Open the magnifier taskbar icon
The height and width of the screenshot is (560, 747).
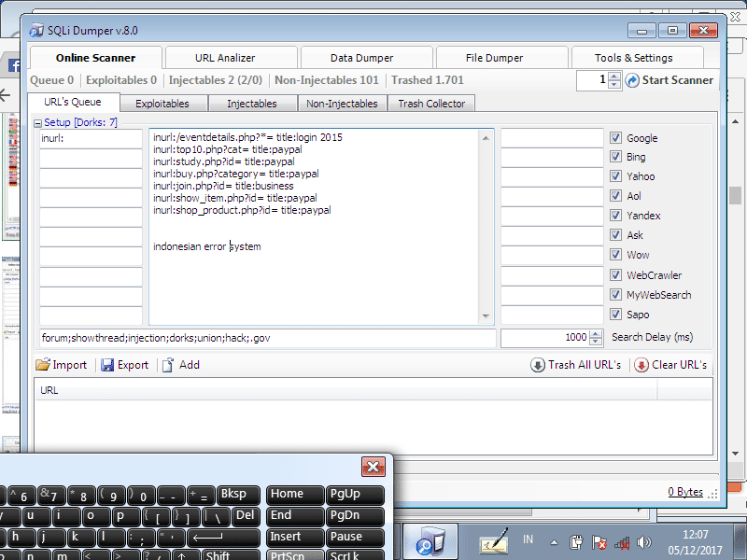tap(430, 541)
